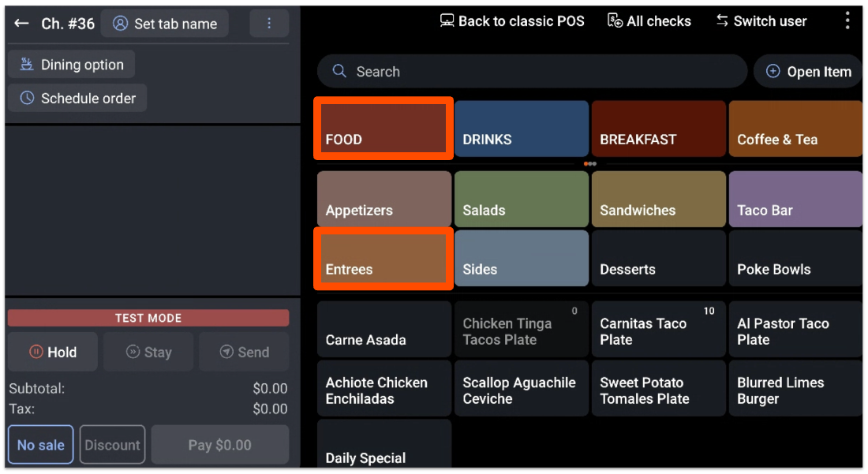868x474 pixels.
Task: Click the Stay icon
Action: tap(132, 352)
